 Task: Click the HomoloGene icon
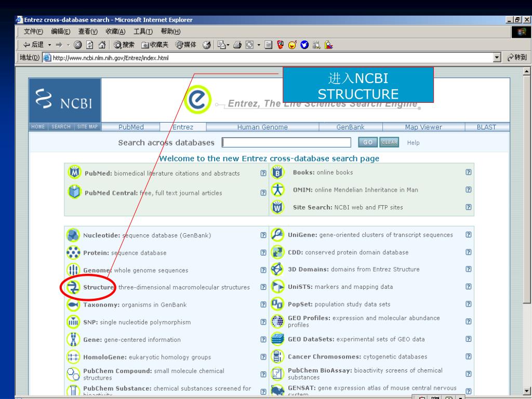pyautogui.click(x=73, y=357)
